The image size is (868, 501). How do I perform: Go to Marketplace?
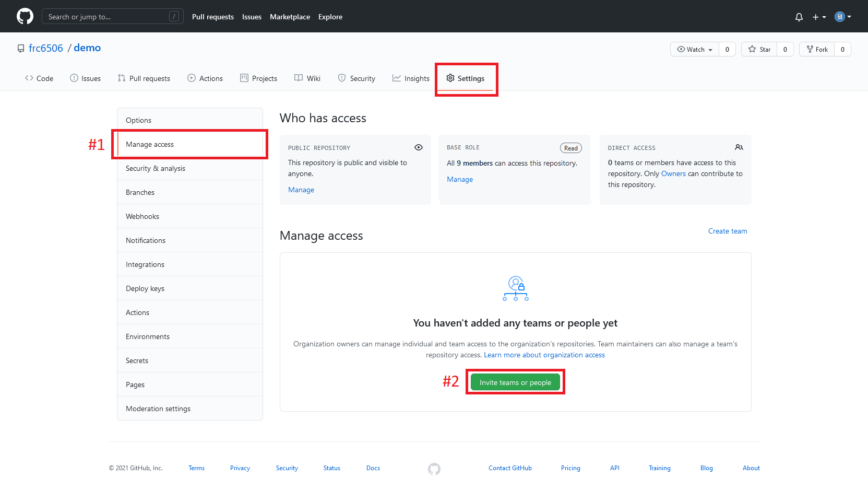click(290, 17)
